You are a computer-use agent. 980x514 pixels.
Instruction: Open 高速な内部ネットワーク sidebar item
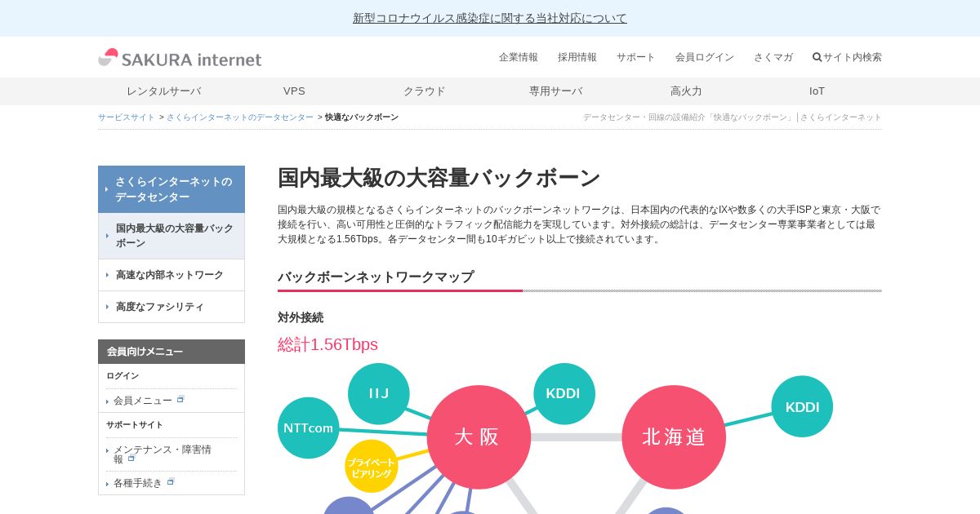point(171,275)
